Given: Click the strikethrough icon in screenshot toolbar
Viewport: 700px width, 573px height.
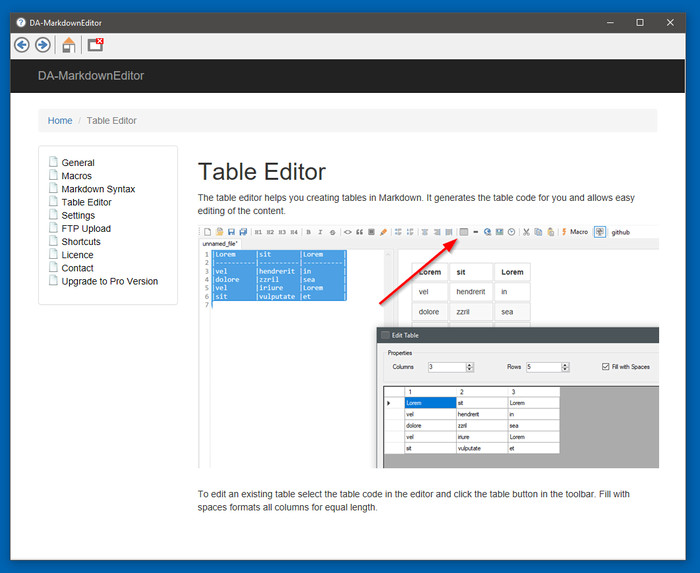Looking at the screenshot, I should pyautogui.click(x=332, y=232).
